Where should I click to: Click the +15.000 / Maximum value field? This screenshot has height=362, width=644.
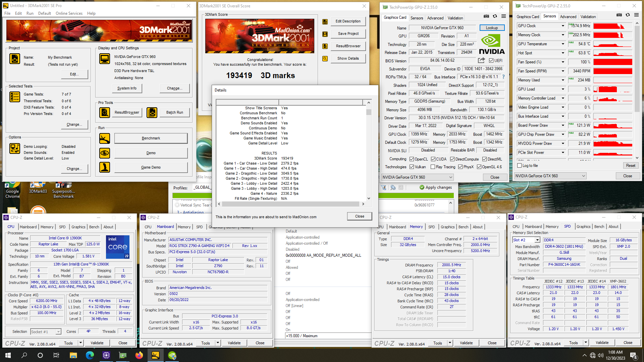coord(328,336)
